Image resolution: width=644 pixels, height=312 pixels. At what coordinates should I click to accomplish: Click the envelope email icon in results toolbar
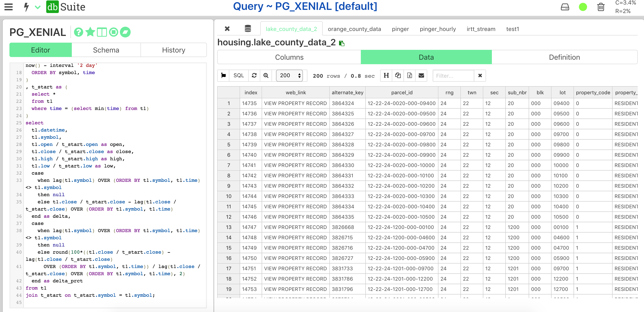tap(421, 75)
